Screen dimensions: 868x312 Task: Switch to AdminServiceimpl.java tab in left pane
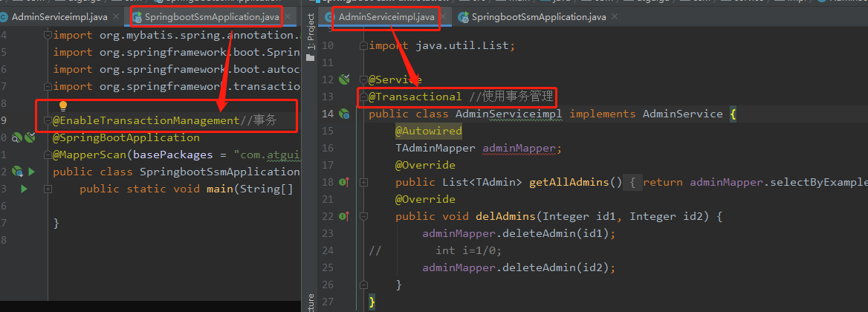coord(59,17)
